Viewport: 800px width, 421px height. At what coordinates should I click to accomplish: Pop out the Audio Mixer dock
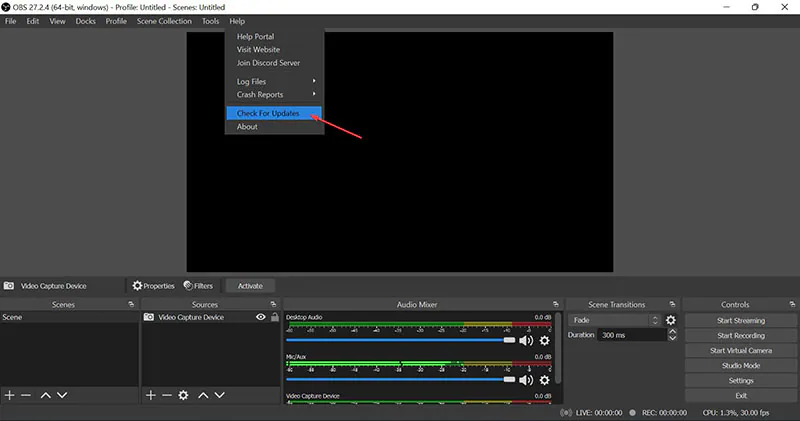556,304
